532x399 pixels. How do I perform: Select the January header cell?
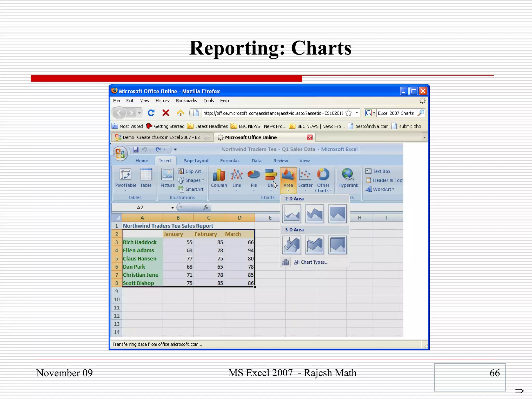point(178,234)
